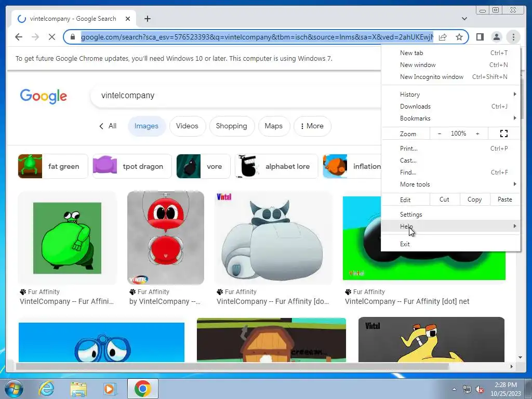This screenshot has width=532, height=399.
Task: Show hidden tray icons arrow
Action: [x=454, y=389]
